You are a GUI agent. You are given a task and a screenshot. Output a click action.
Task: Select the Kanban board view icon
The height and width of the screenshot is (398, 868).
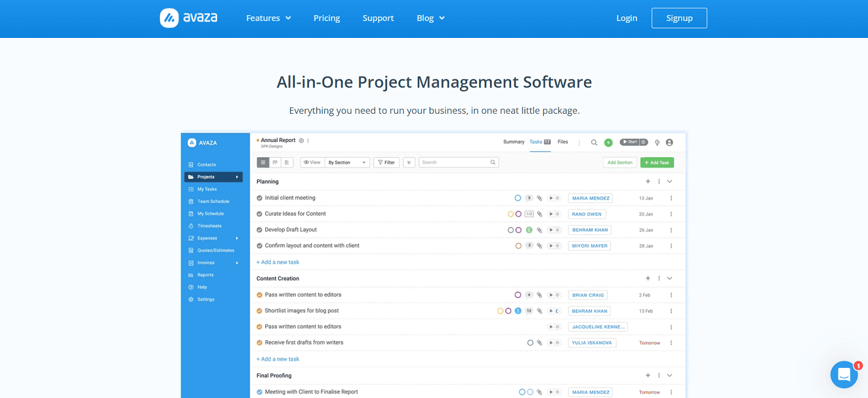tap(275, 162)
